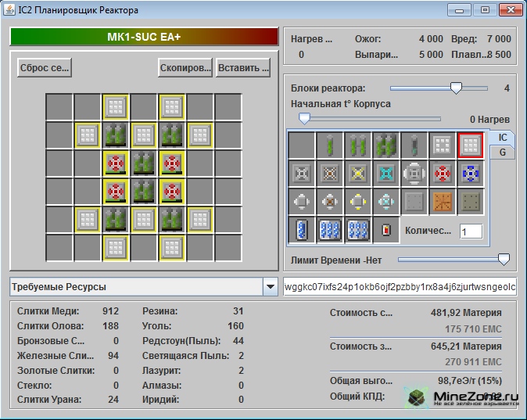Pick the quad uranium cell in the palette
Screen dimensions: 527x420
click(x=386, y=145)
